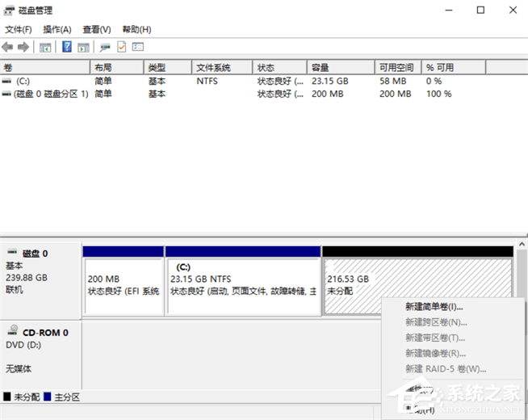528x420 pixels.
Task: Minimize the 磁盘管理 window
Action: click(449, 10)
